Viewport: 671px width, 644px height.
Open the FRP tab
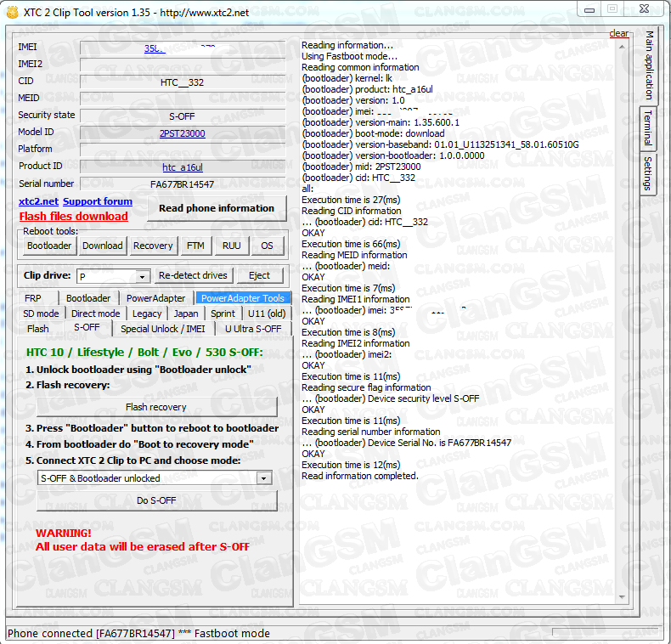point(33,298)
